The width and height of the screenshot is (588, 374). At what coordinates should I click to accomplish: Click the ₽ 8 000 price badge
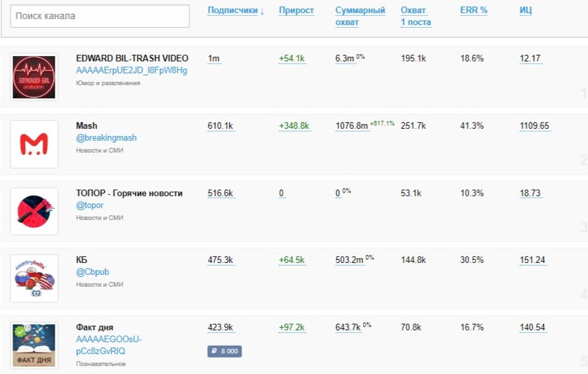(224, 352)
